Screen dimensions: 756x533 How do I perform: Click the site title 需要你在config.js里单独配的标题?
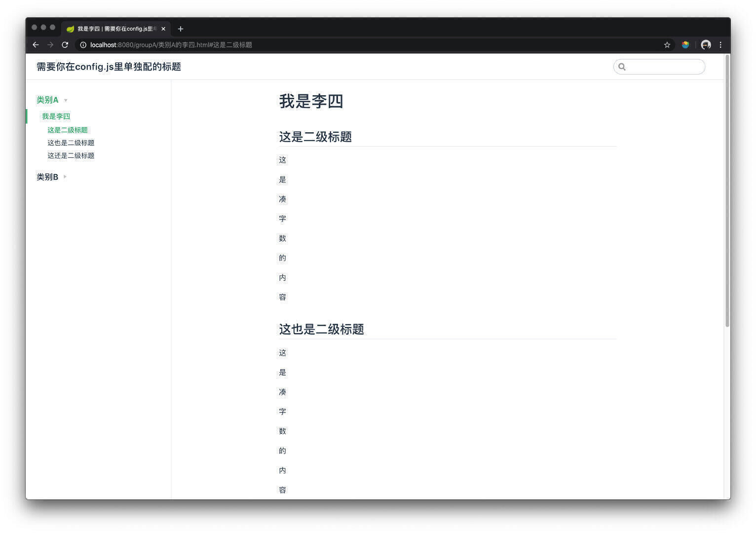point(109,67)
